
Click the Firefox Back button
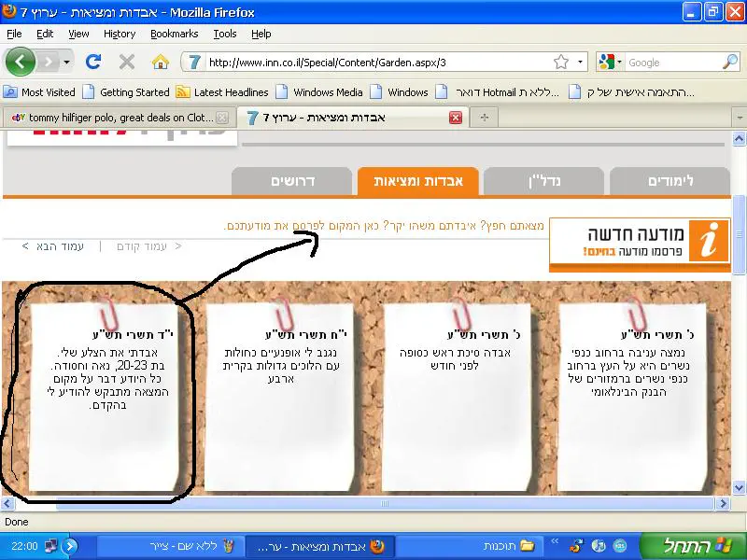[21, 62]
